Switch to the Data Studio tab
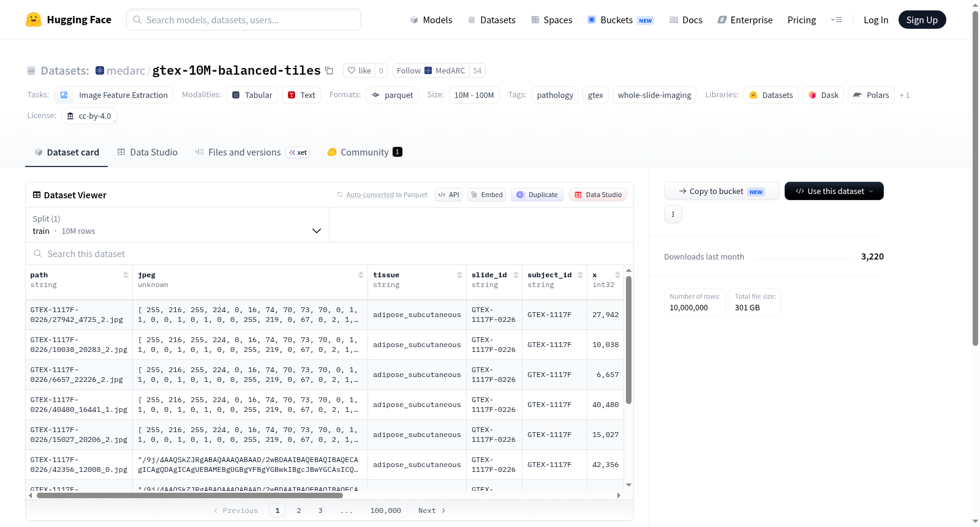Screen dimensions: 980x527 (x=148, y=152)
